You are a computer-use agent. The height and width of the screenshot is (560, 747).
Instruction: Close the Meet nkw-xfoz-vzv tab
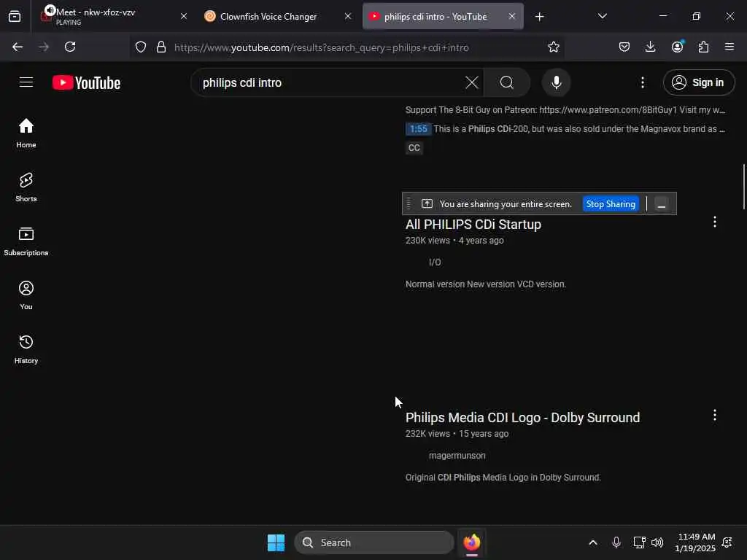(184, 16)
